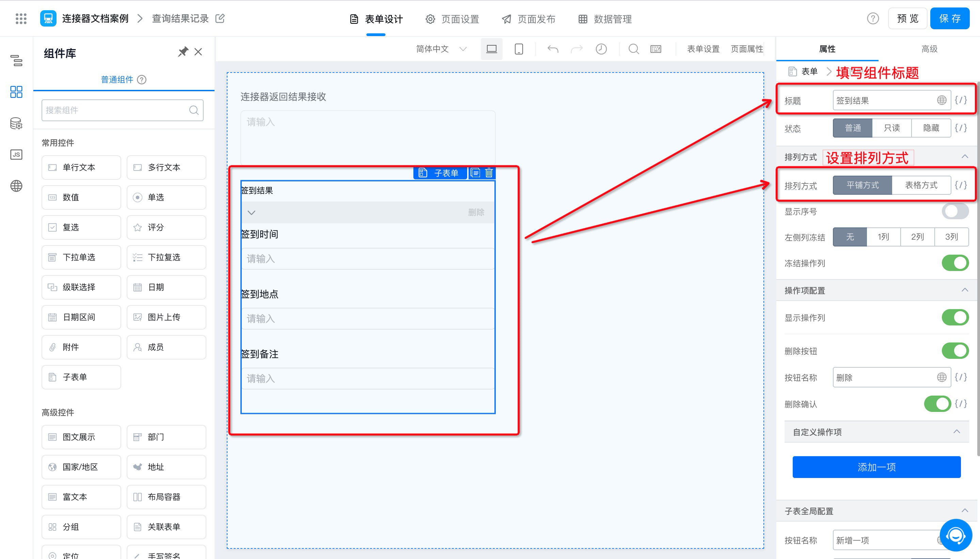Pin the component library panel
Screen dimensions: 980x559
(x=183, y=52)
